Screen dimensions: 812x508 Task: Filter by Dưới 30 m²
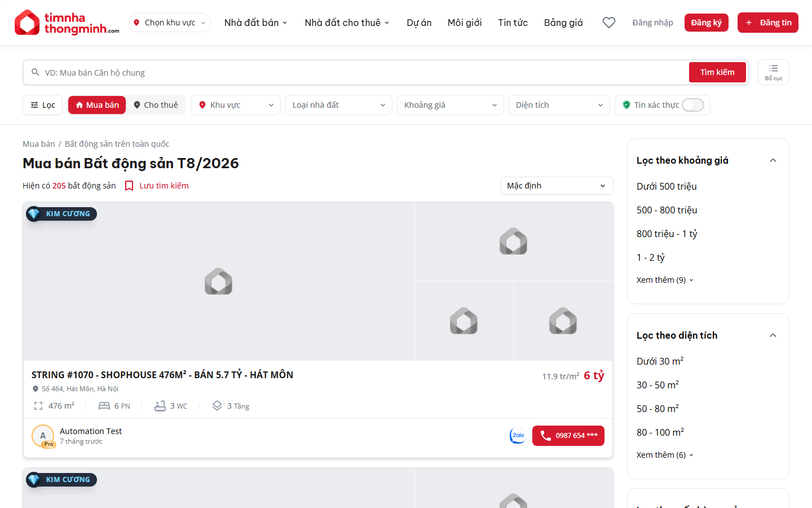click(660, 361)
